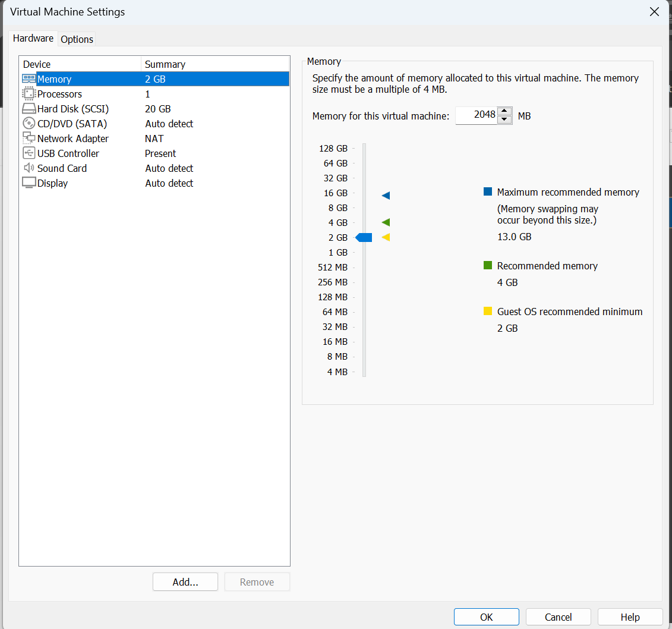This screenshot has height=629, width=672.
Task: Select the Network Adapter device row
Action: click(155, 139)
